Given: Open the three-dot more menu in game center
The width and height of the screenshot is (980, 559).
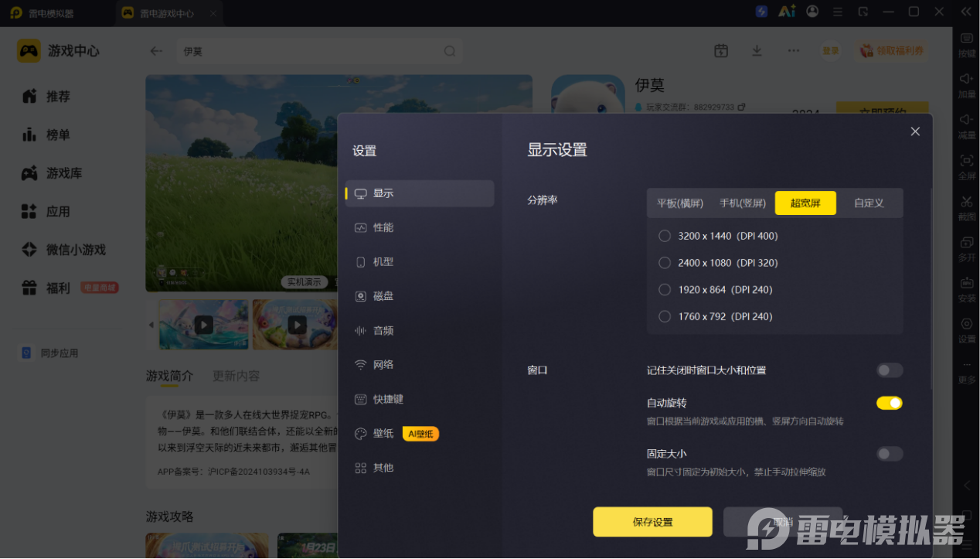Looking at the screenshot, I should coord(794,50).
